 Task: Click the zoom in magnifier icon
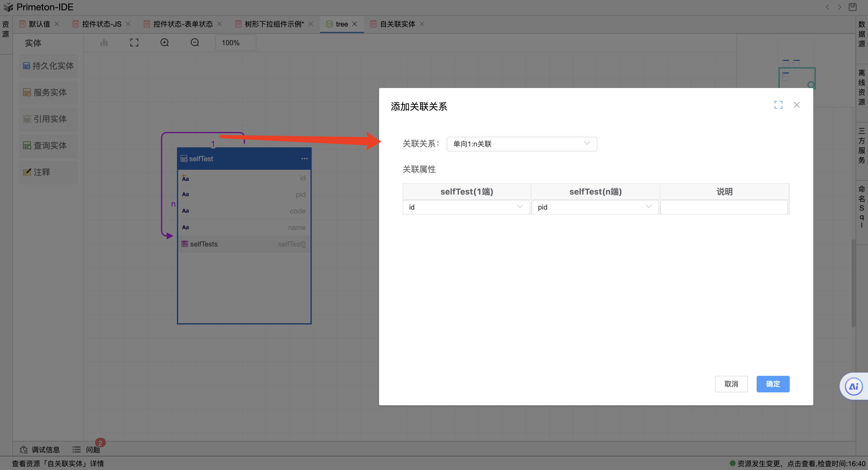click(x=165, y=43)
